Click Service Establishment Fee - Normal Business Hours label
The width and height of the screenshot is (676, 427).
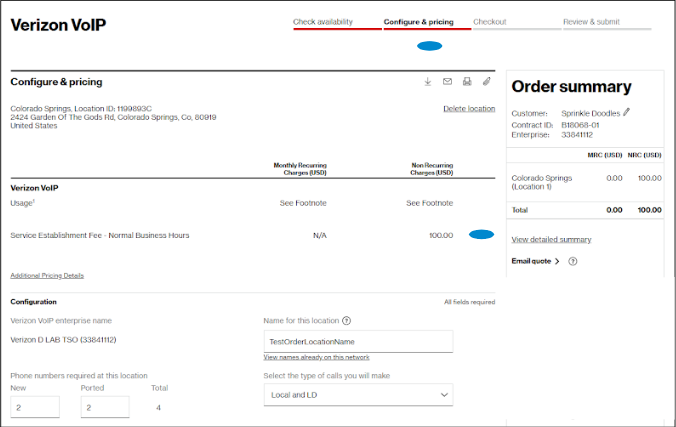tap(100, 235)
